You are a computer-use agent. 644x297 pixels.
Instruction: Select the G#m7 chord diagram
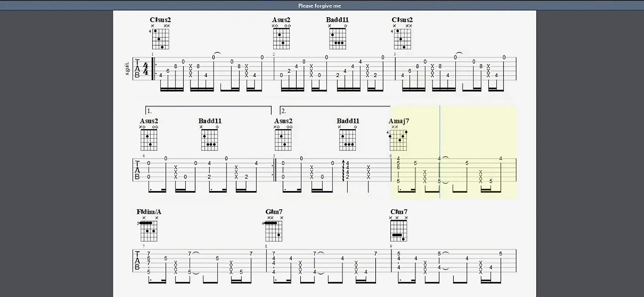(274, 231)
